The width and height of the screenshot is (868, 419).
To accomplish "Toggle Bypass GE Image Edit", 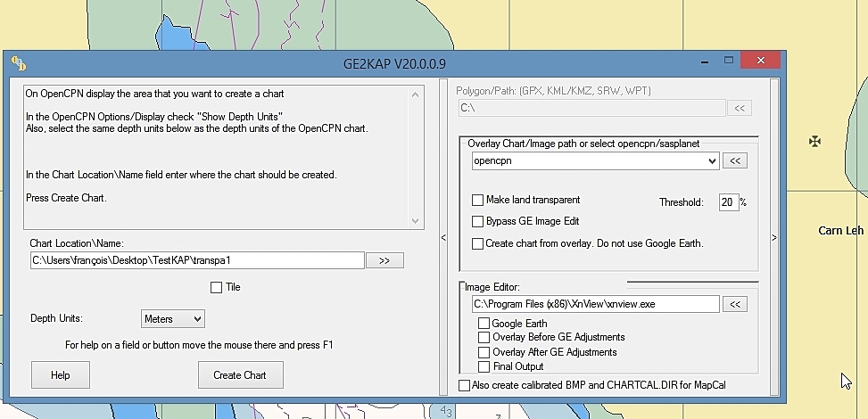I will click(x=478, y=221).
